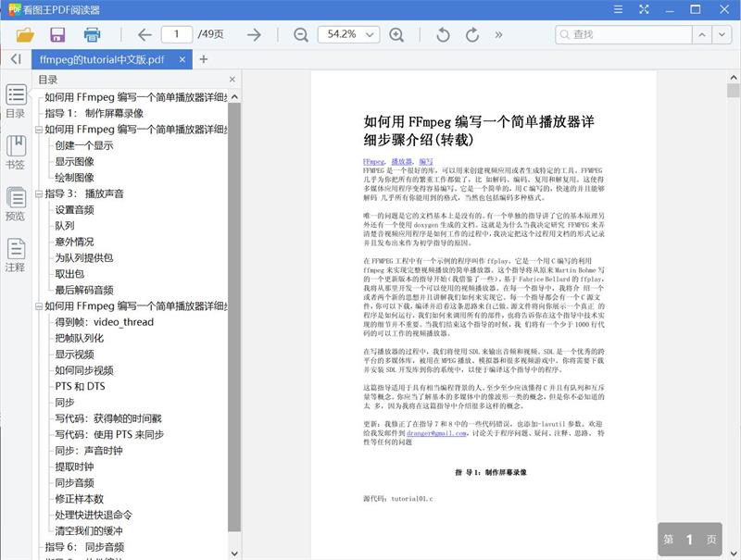741x560 pixels.
Task: Select outline item 得到帧: video_thread
Action: coord(105,322)
